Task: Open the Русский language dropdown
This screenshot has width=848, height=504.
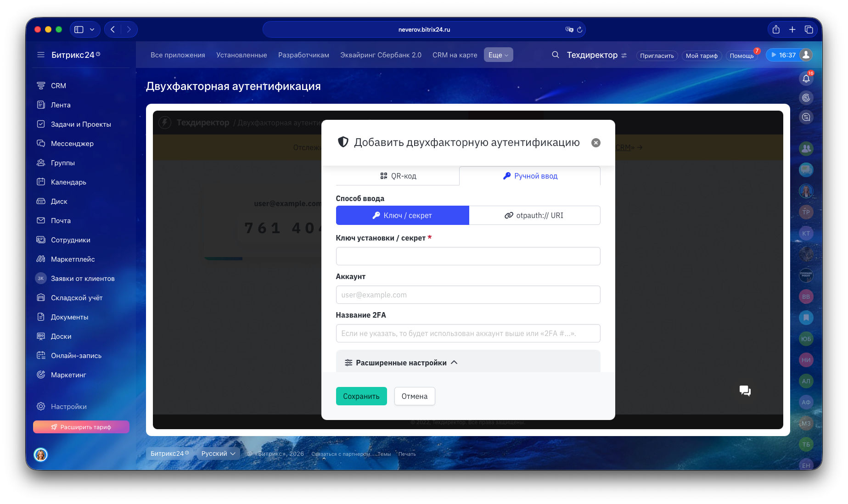Action: pos(218,454)
